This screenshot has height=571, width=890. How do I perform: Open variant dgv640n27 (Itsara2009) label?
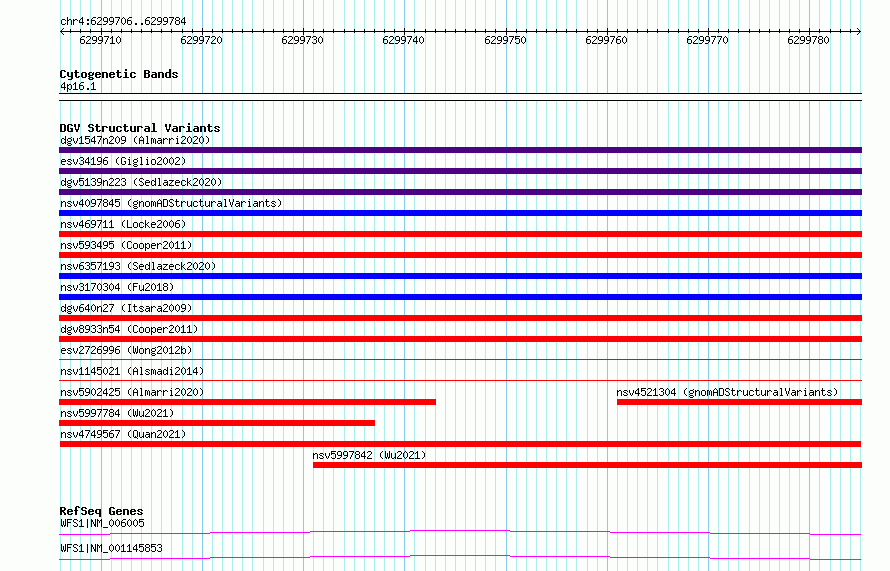[x=126, y=308]
